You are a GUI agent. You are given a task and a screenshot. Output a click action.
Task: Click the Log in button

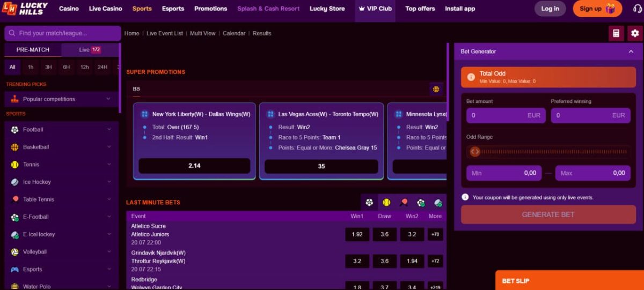(x=550, y=9)
